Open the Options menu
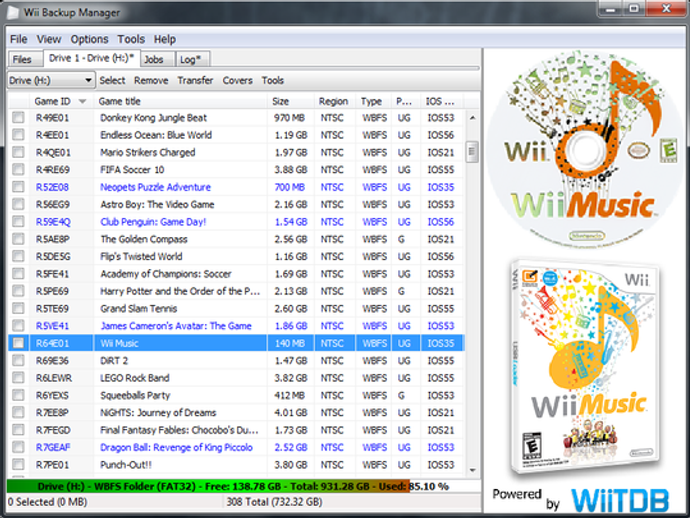690x518 pixels. tap(89, 39)
